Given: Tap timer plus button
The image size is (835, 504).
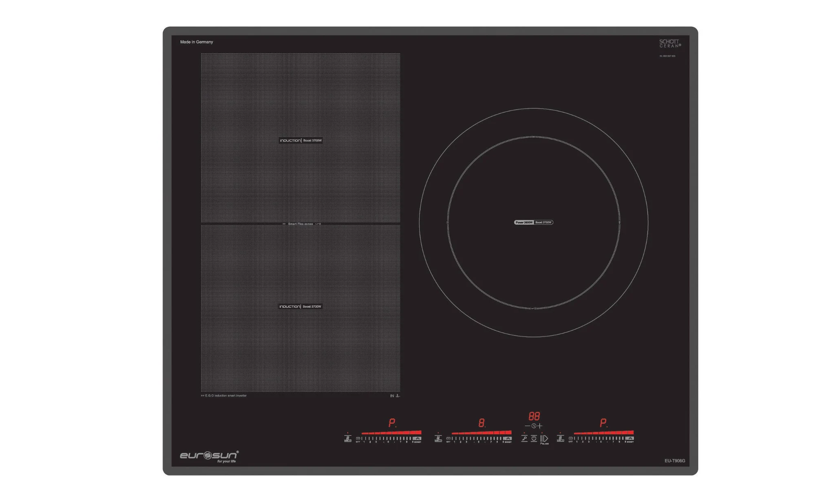Looking at the screenshot, I should pos(540,426).
